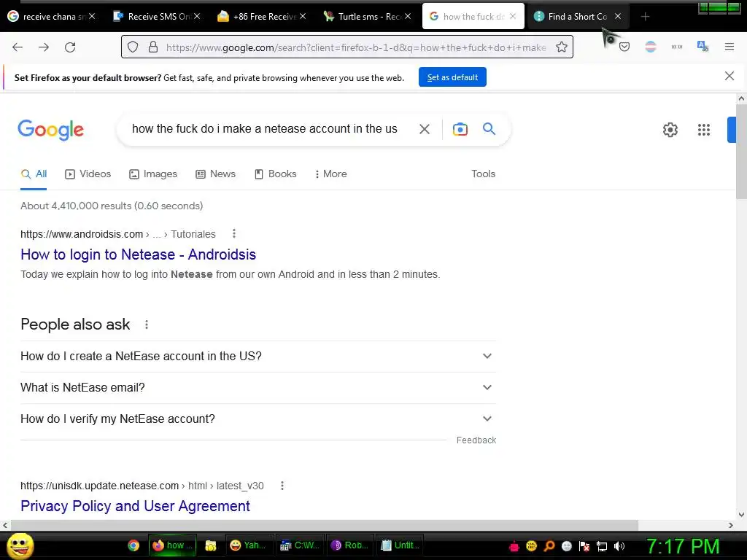Open the smiley start menu button
Image resolution: width=747 pixels, height=560 pixels.
point(20,545)
